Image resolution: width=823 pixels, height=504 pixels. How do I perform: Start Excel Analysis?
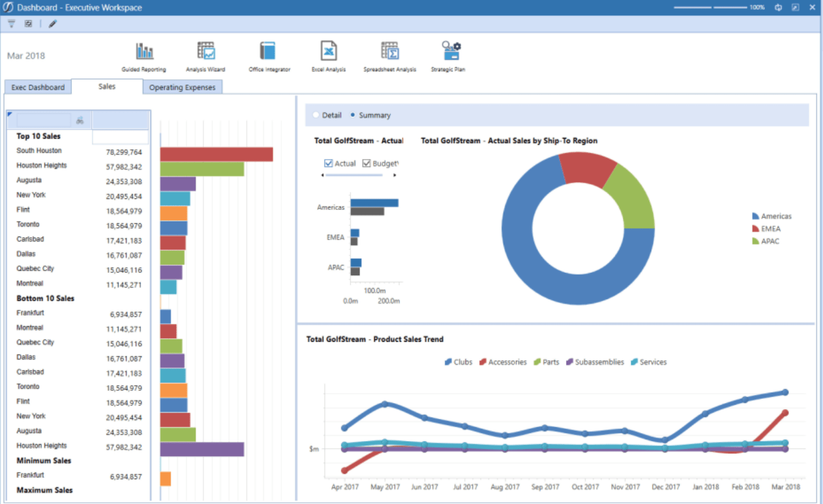(x=329, y=52)
